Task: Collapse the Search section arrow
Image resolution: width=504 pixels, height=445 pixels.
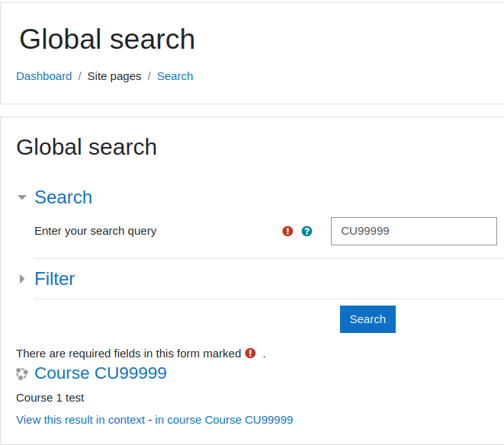Action: coord(22,197)
